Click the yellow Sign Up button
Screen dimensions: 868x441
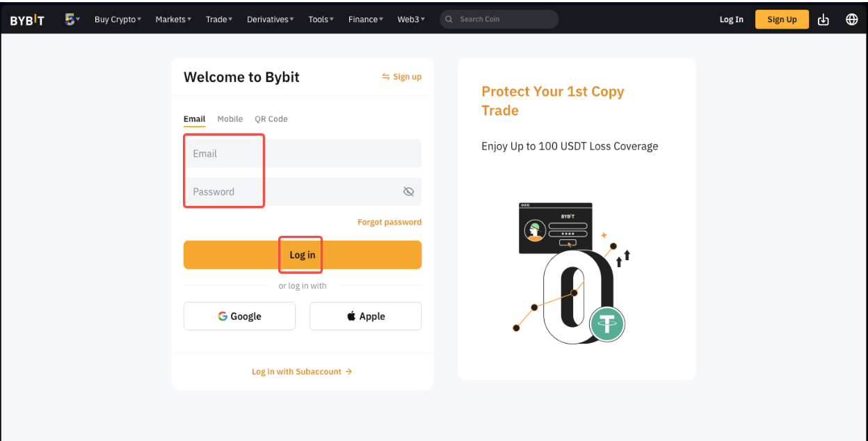tap(782, 19)
